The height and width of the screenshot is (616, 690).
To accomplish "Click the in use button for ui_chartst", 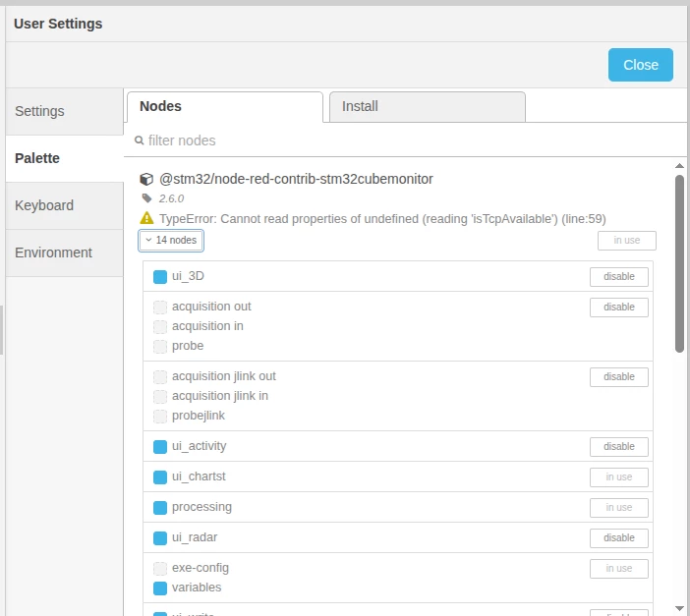I will coord(618,477).
